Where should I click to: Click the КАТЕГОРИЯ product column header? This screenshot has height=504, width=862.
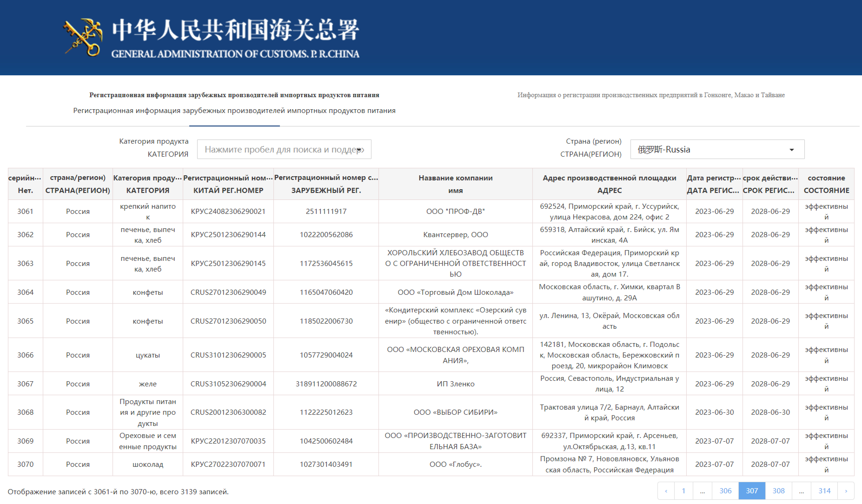pos(148,184)
